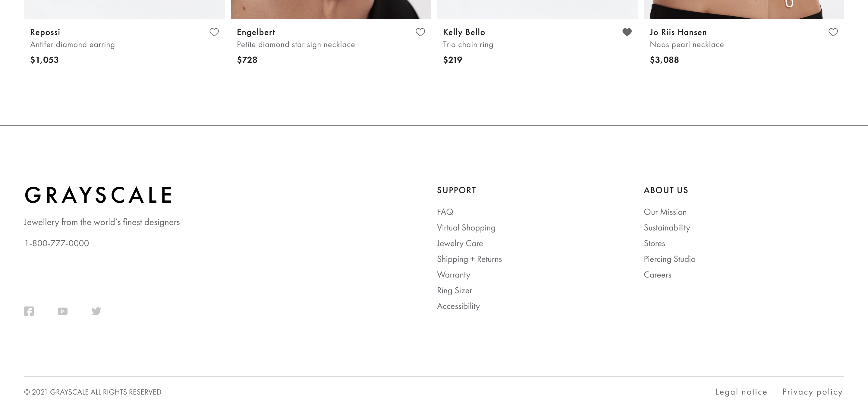Open the FAQ support link
868x403 pixels.
tap(445, 212)
